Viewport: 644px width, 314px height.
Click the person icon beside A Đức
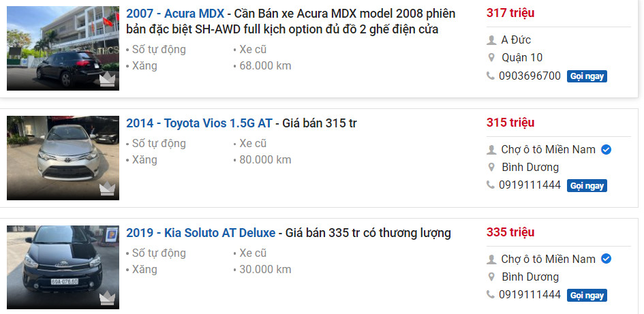tap(491, 40)
